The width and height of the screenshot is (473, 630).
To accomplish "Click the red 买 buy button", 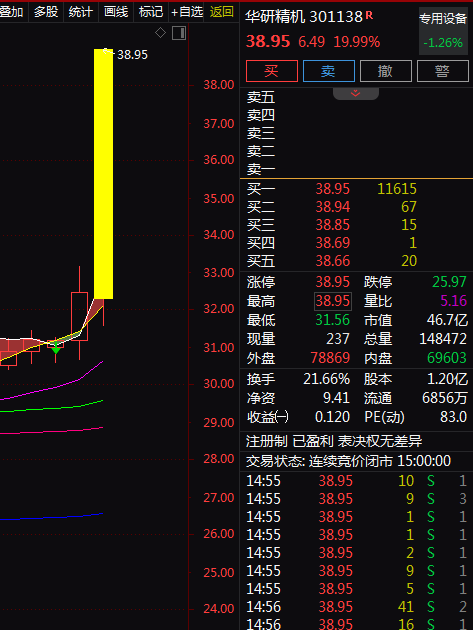I will pos(272,71).
